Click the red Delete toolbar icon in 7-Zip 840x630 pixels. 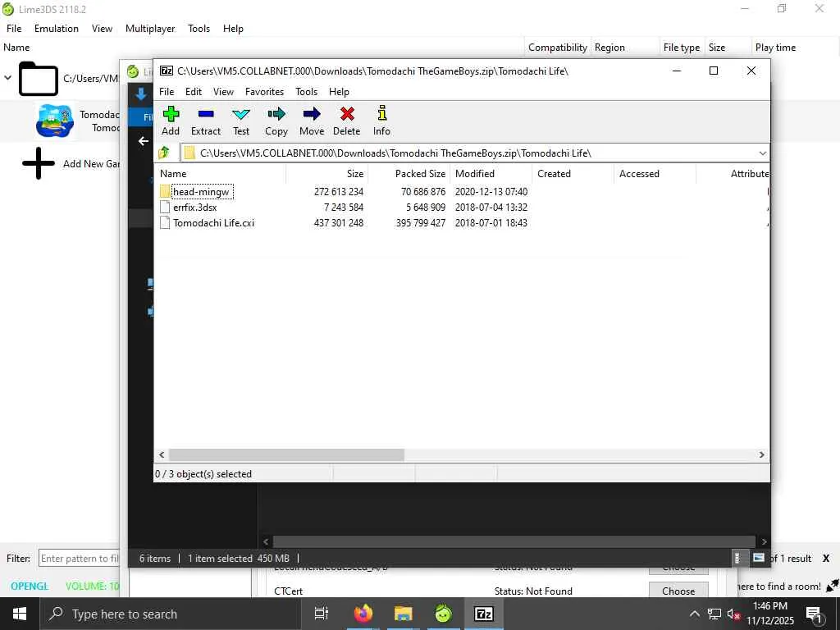[347, 113]
